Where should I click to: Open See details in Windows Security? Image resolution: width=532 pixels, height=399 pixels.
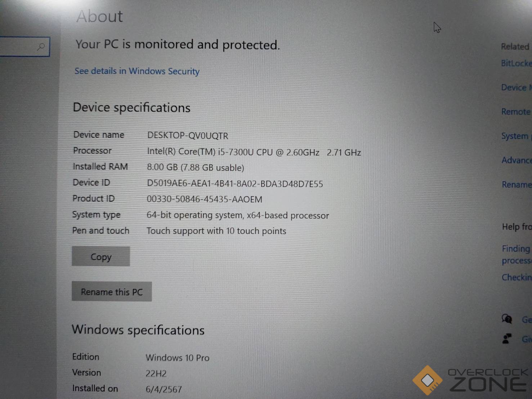[x=137, y=71]
